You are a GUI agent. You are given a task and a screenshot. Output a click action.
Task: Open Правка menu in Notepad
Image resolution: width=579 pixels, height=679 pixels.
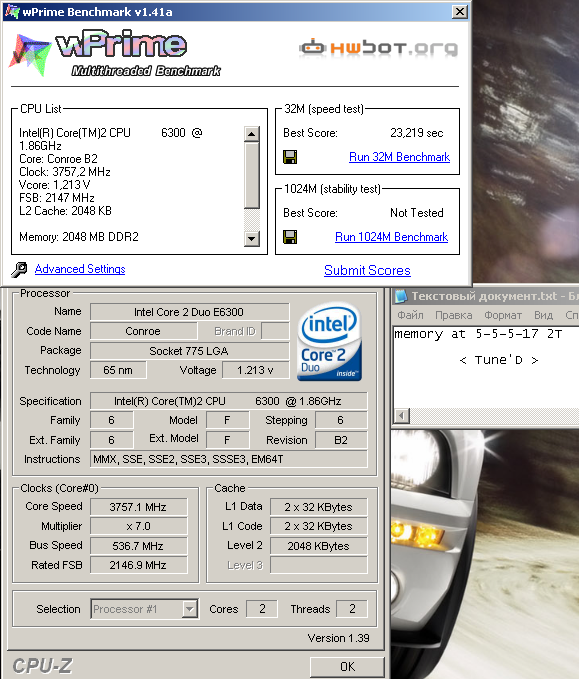point(453,315)
